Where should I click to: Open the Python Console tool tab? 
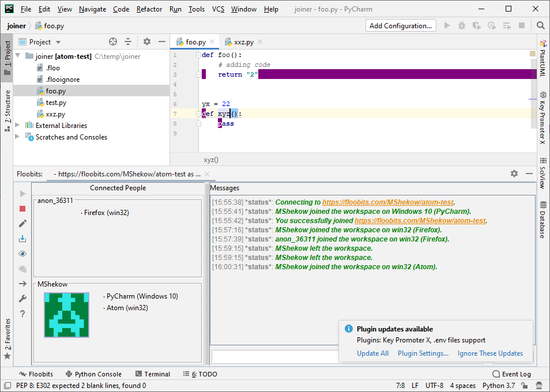(93, 374)
